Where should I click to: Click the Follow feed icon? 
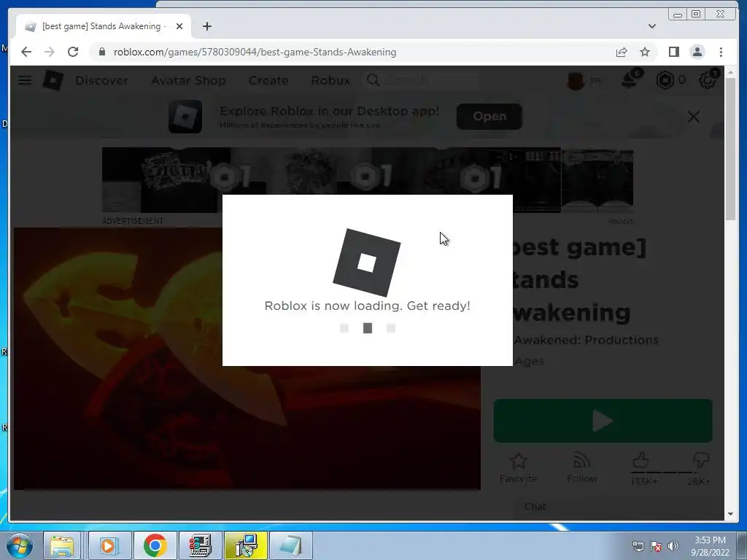[x=582, y=461]
